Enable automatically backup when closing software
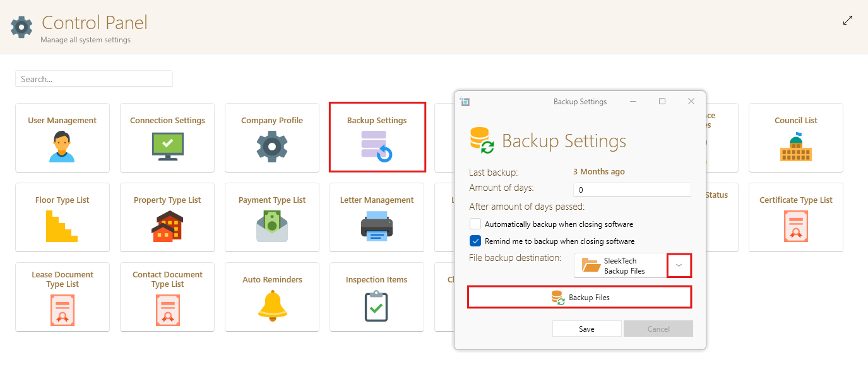 (475, 224)
